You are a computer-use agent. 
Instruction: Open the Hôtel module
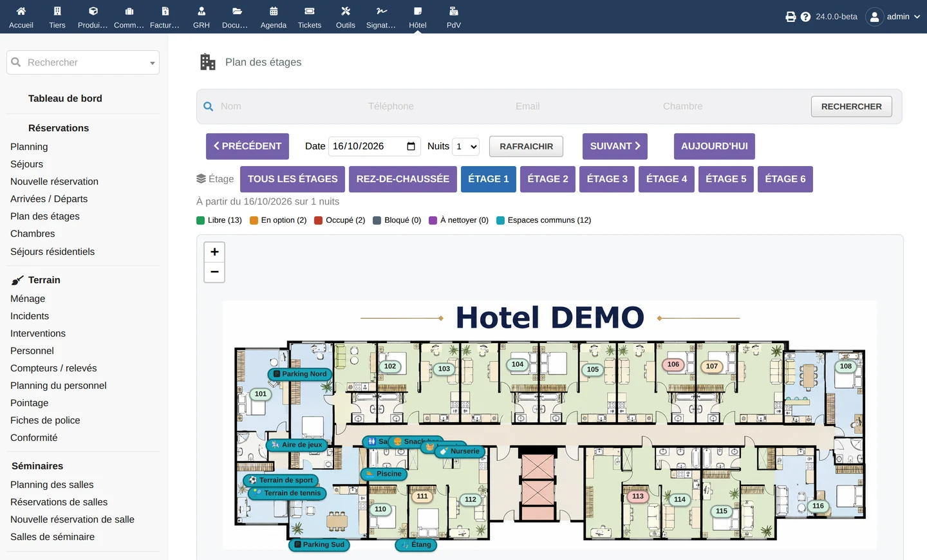tap(418, 17)
